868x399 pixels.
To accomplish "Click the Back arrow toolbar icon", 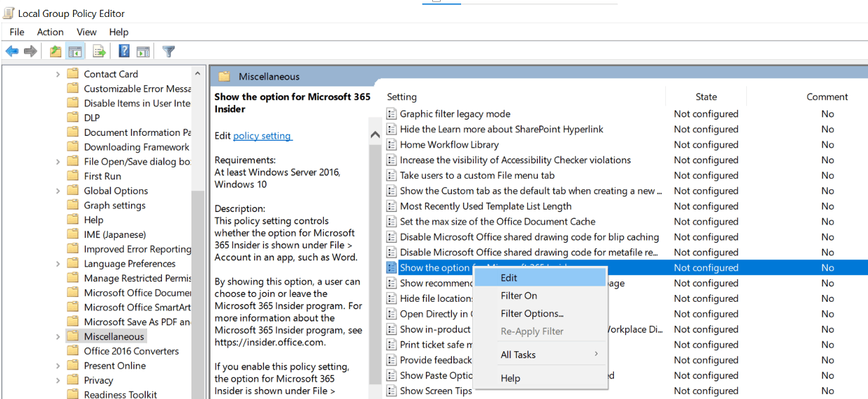I will pyautogui.click(x=12, y=51).
